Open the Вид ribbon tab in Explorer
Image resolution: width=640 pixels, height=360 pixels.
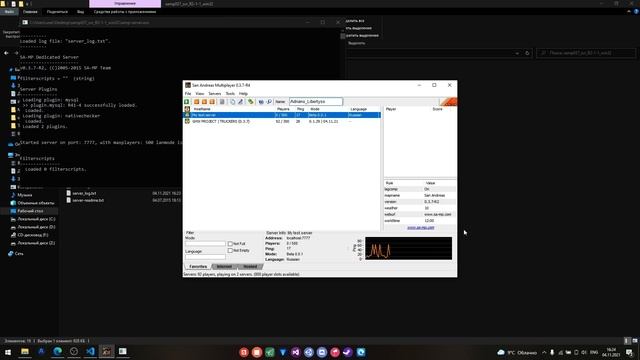[x=80, y=12]
